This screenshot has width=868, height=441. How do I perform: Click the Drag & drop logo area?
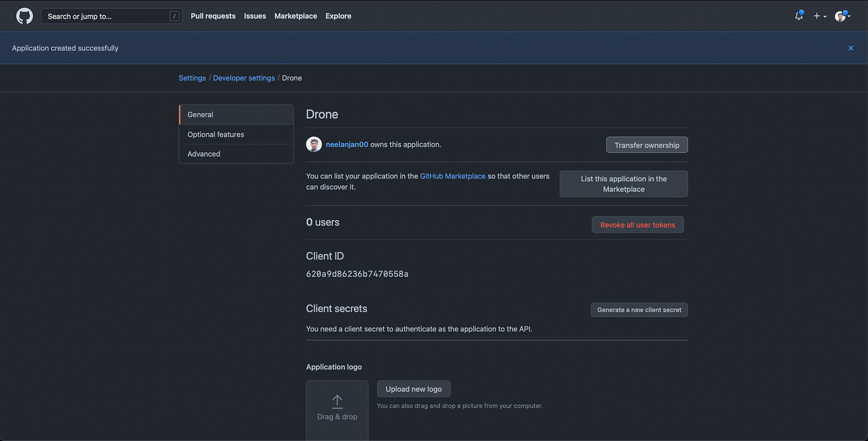coord(337,411)
